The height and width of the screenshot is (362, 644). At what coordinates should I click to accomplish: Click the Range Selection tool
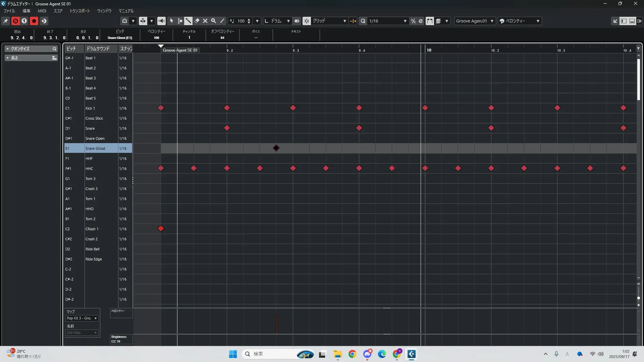[180, 21]
